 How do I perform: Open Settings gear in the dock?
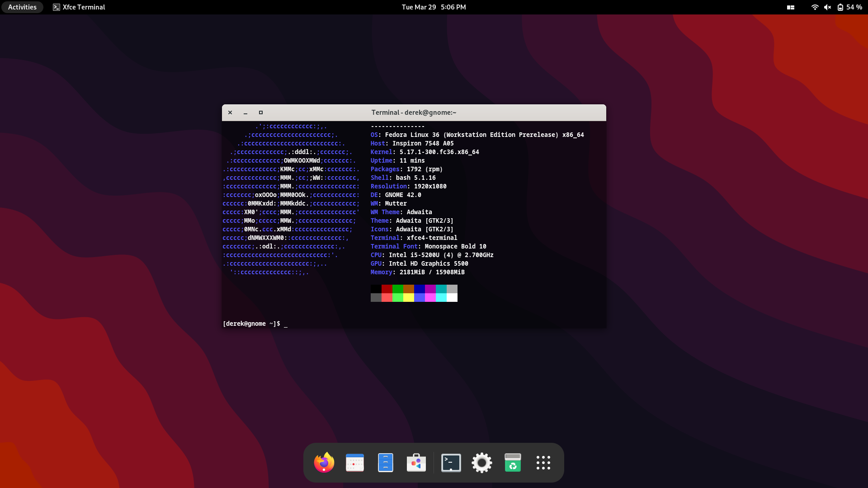click(482, 463)
